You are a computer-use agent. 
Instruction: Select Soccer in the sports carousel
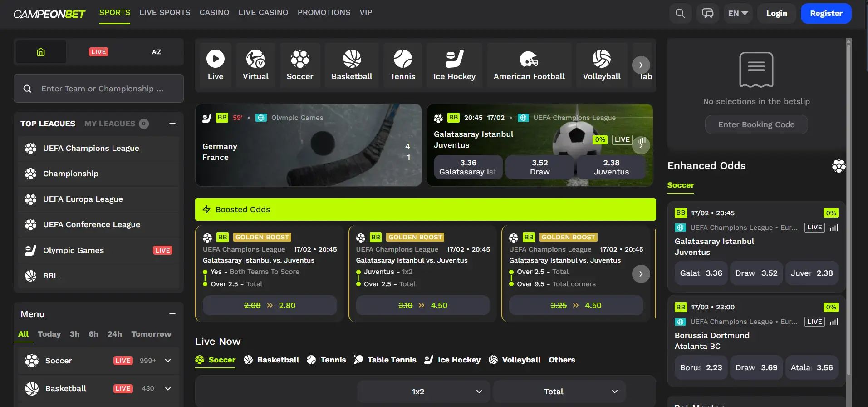(x=300, y=65)
